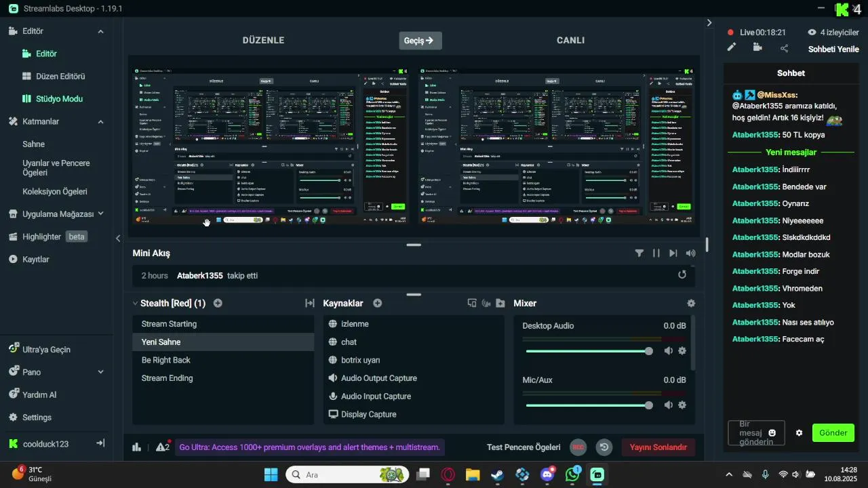Screen dimensions: 868x488
Task: Focus the chat message input field
Action: coord(756,432)
